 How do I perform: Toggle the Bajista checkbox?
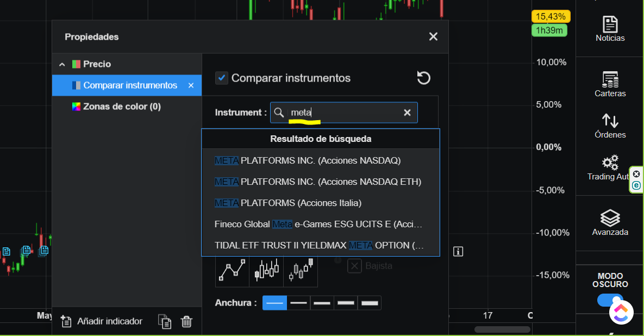(x=354, y=266)
